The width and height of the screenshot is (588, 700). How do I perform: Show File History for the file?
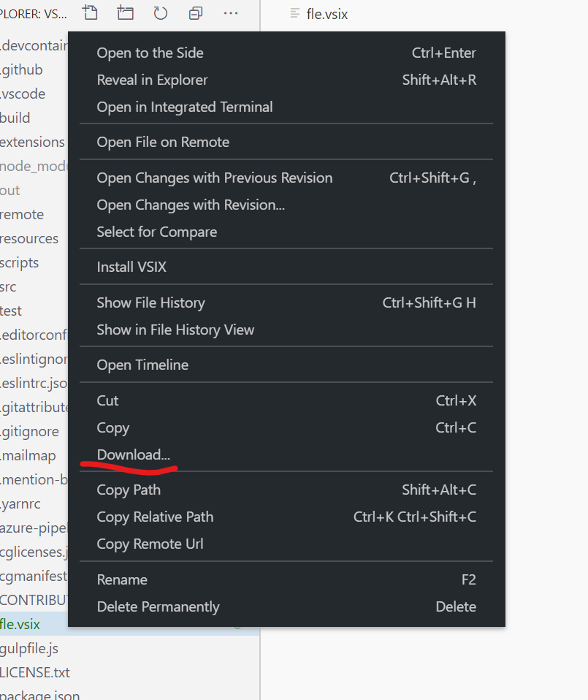click(150, 303)
